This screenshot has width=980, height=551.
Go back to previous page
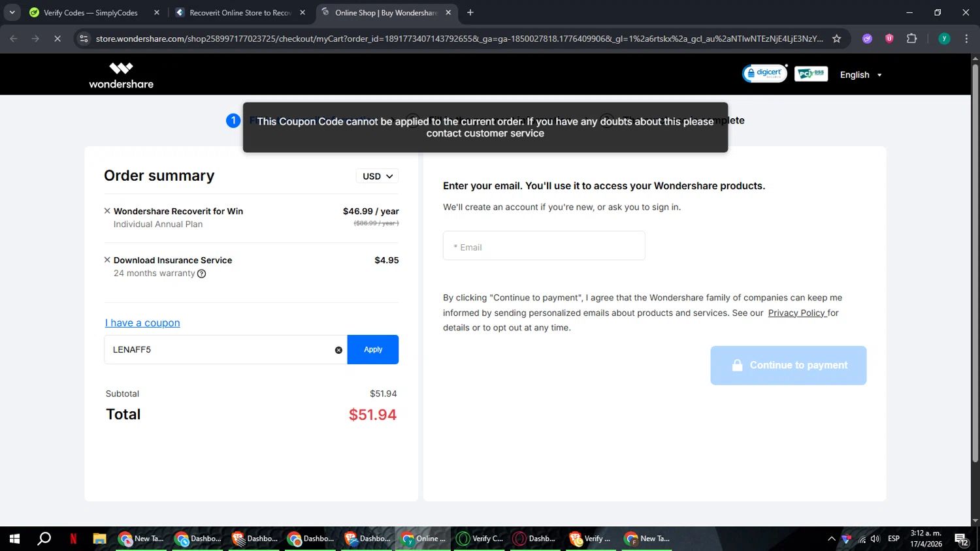click(x=14, y=39)
